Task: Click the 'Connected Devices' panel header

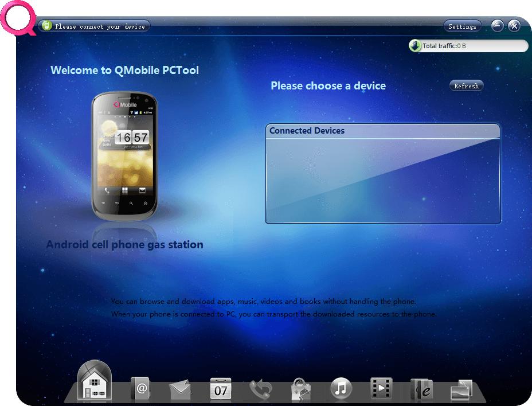Action: coord(383,131)
